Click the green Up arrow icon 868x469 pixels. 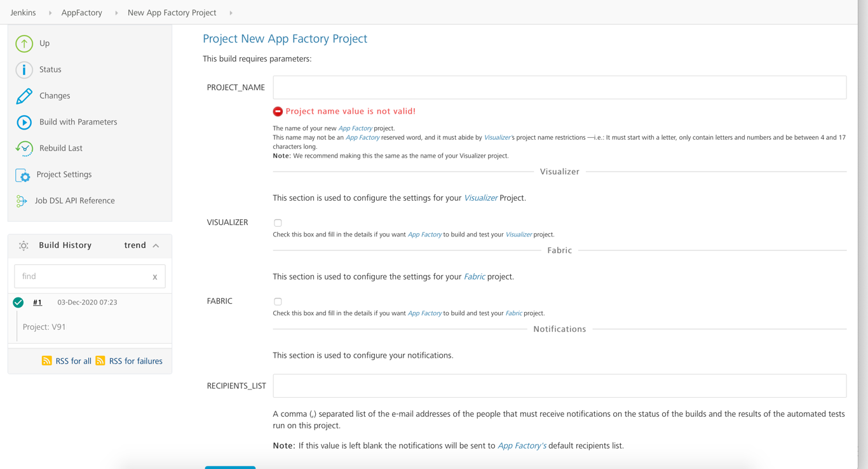pos(24,43)
